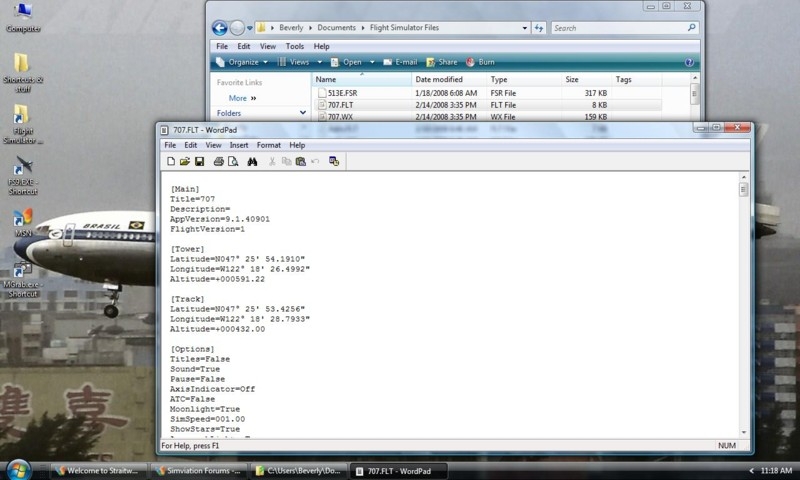Click the Burn button in Explorer toolbar

(482, 62)
